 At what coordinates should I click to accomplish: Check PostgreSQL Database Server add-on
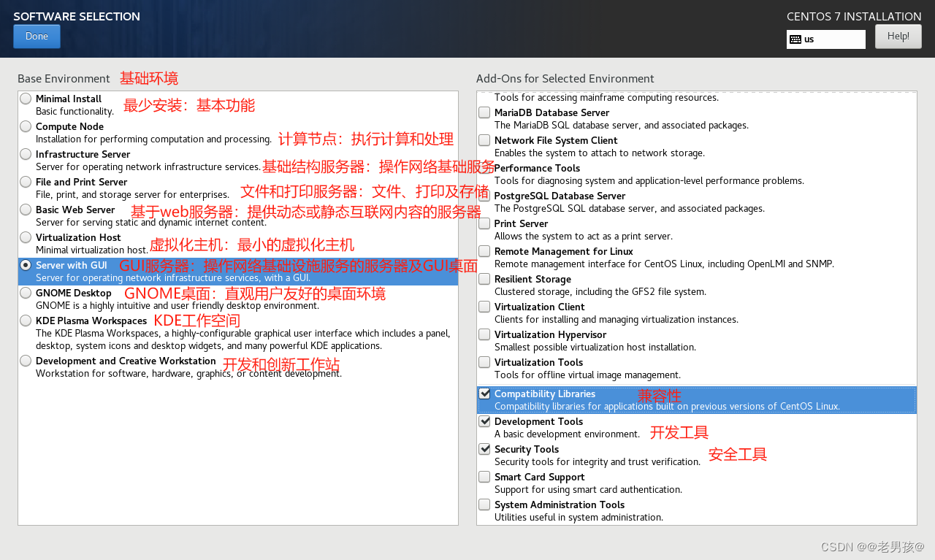coord(484,196)
